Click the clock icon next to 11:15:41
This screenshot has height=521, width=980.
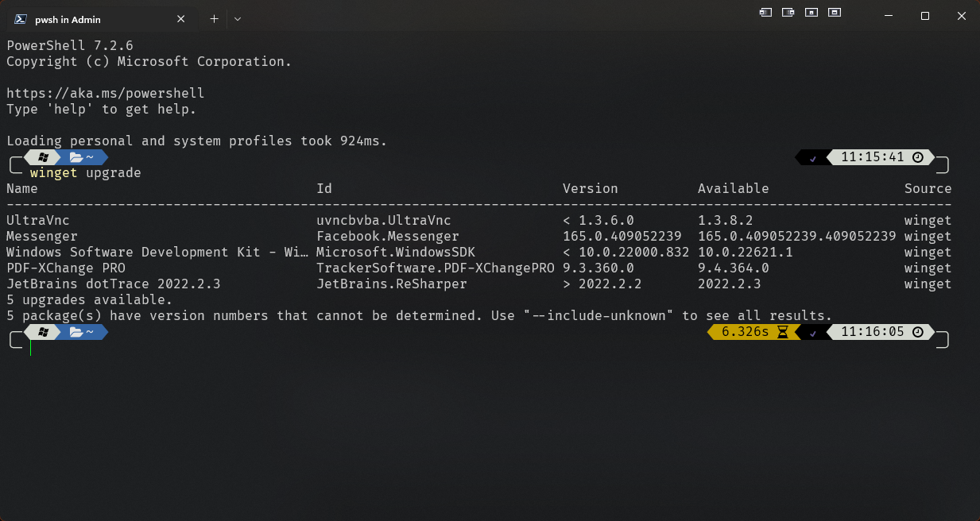[917, 156]
